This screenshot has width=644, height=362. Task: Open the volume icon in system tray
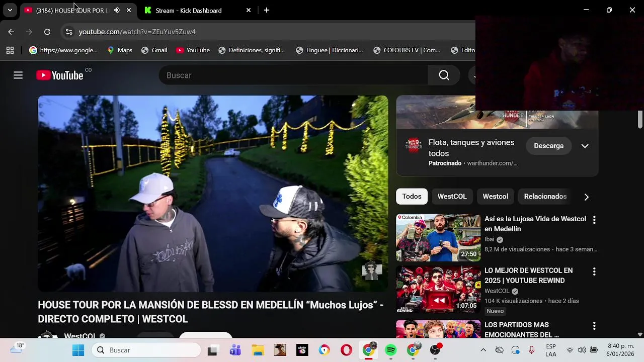click(582, 350)
